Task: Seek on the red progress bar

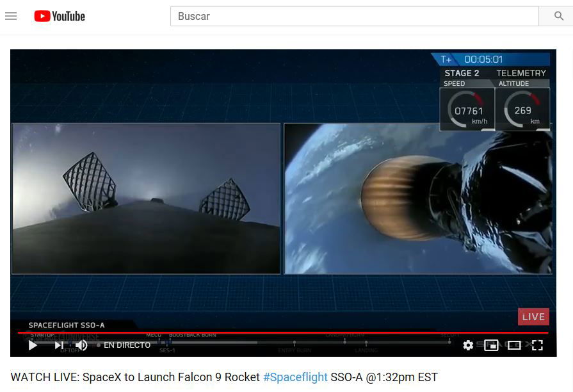Action: (x=283, y=333)
